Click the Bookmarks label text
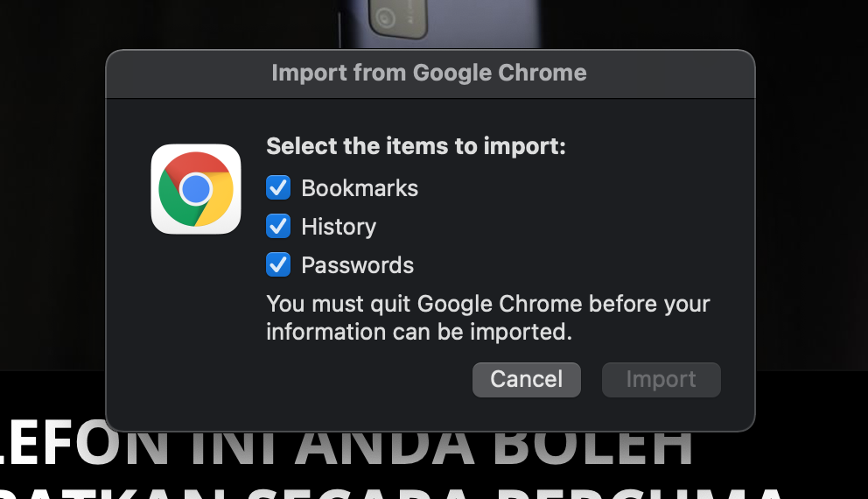 tap(360, 188)
